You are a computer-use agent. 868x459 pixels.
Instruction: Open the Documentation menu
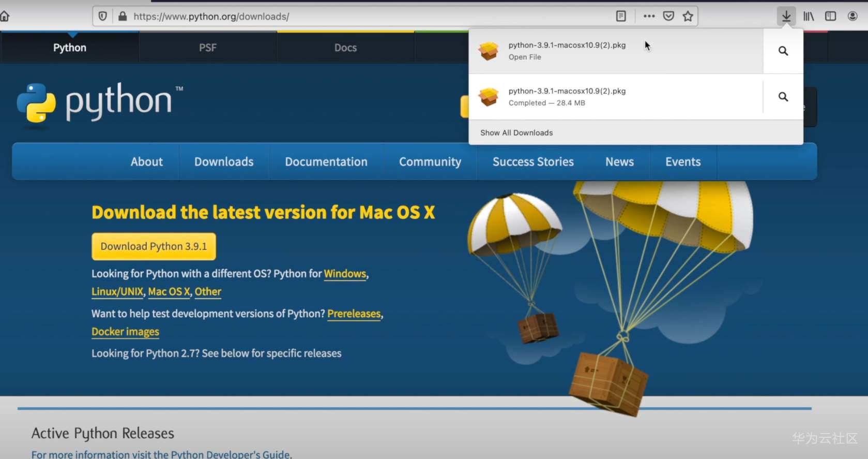(x=326, y=162)
